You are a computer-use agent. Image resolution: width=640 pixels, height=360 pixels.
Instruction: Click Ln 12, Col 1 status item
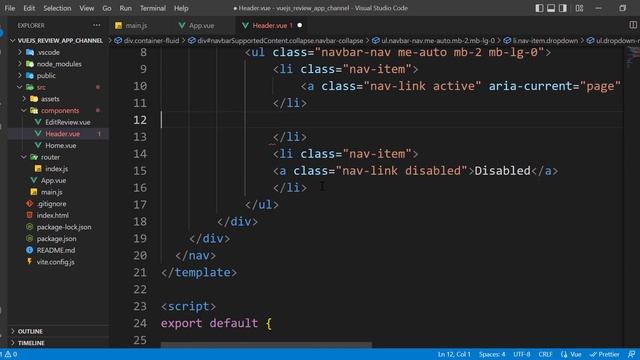pos(454,354)
